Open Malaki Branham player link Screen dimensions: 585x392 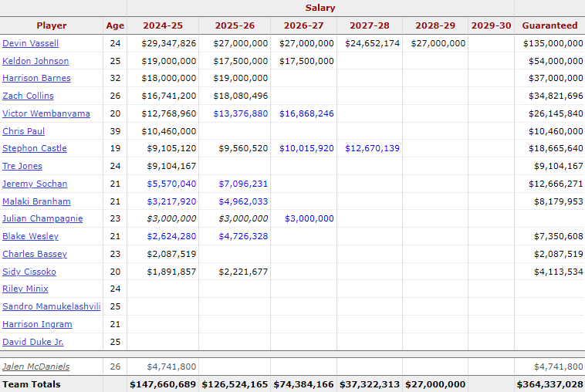click(x=36, y=201)
